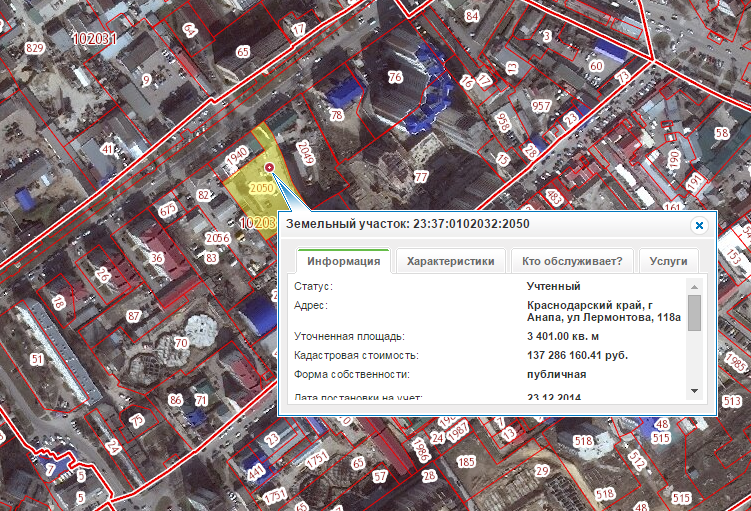Close the land parcel info popup
The height and width of the screenshot is (511, 751).
pyautogui.click(x=700, y=225)
